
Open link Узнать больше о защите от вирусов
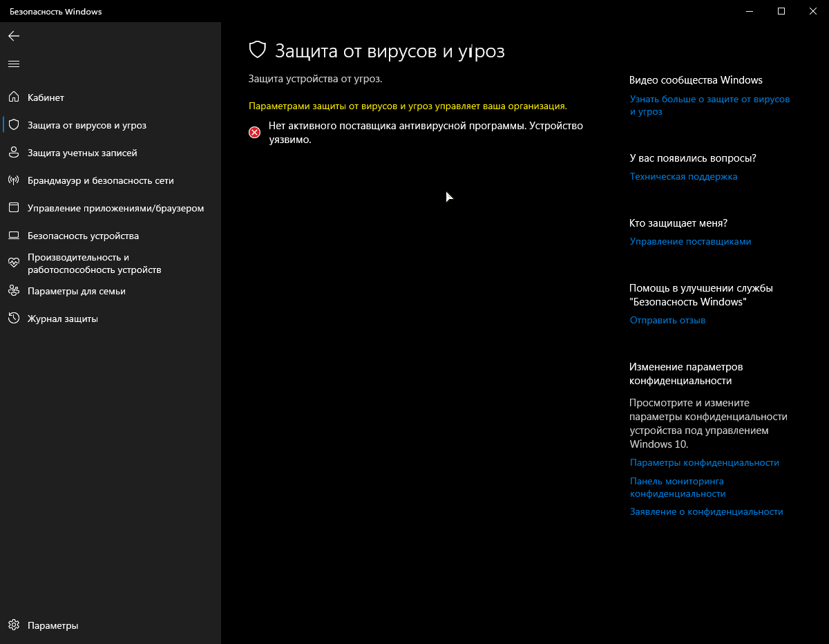(709, 105)
